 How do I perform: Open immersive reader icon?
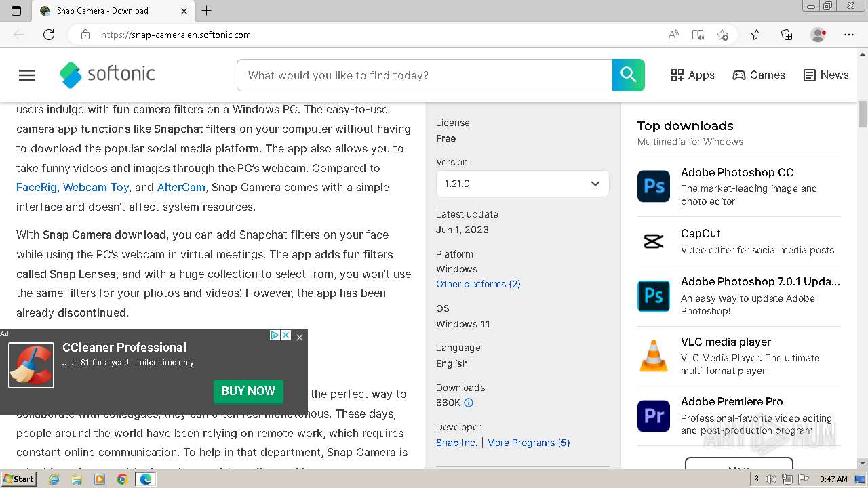coord(698,35)
